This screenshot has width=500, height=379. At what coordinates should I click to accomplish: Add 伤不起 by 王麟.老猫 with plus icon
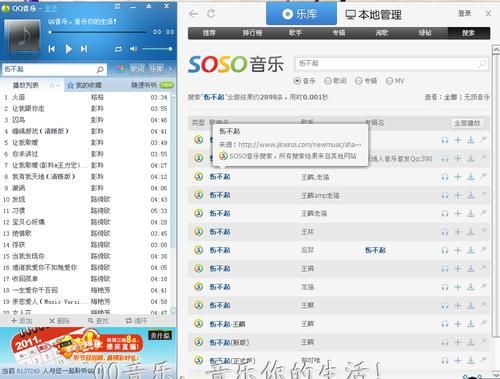point(458,177)
